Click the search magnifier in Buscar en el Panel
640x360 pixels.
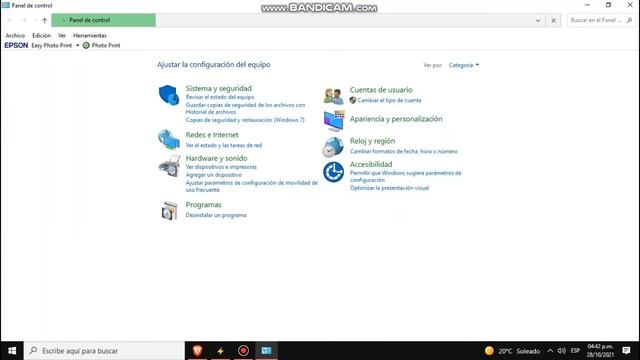tap(629, 20)
